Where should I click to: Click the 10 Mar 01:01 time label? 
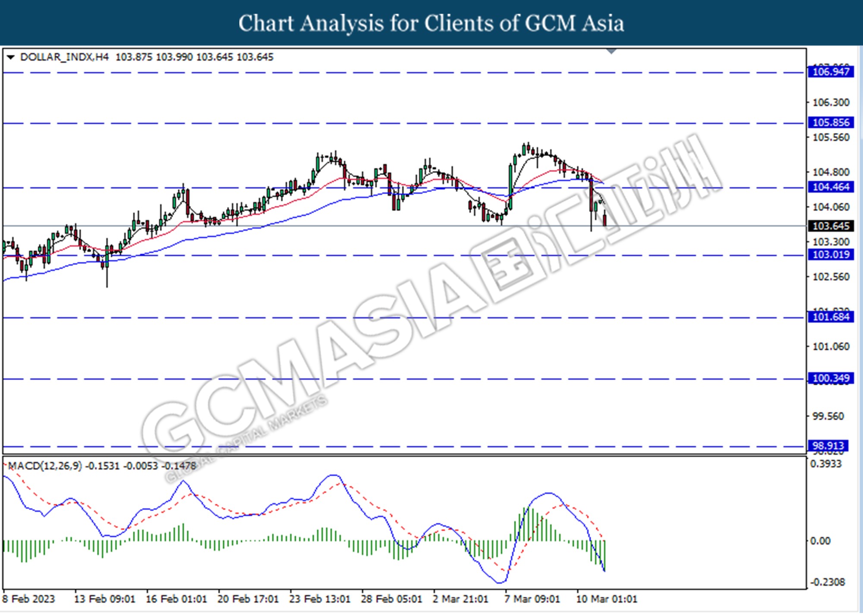(x=607, y=599)
